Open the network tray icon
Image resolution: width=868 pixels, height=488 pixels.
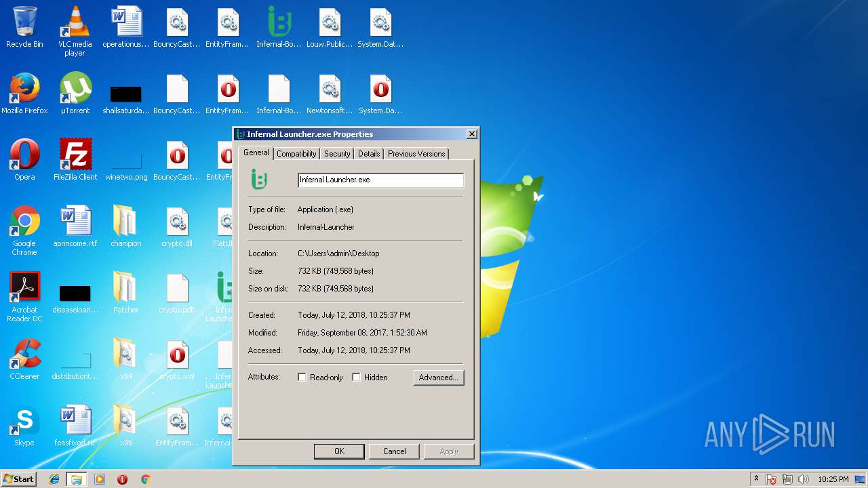(788, 479)
